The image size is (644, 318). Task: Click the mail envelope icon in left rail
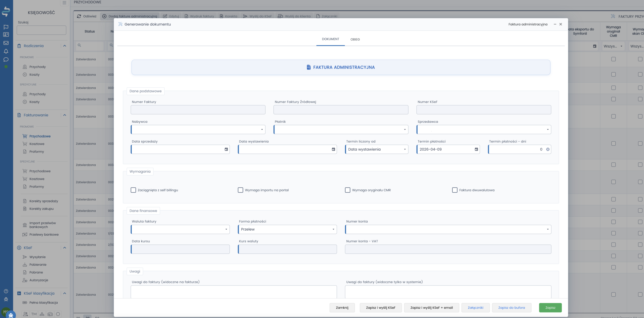[6, 43]
